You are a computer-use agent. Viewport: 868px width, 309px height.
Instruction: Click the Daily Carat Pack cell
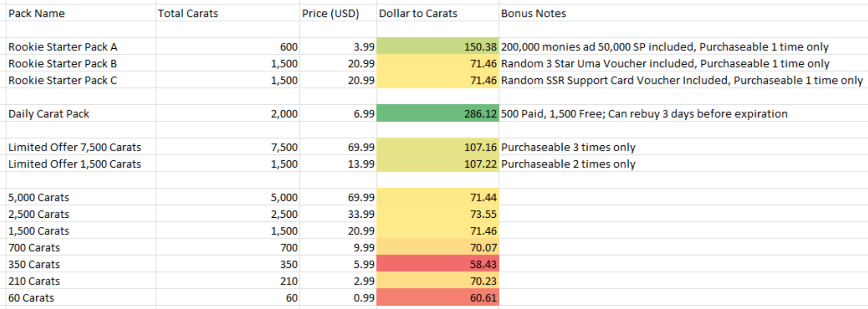pos(81,113)
